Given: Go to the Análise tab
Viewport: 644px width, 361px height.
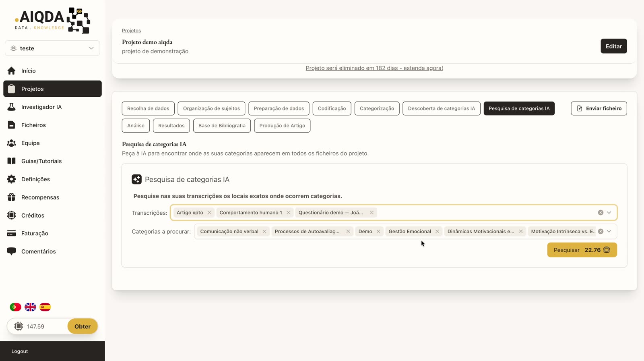Looking at the screenshot, I should coord(136,126).
